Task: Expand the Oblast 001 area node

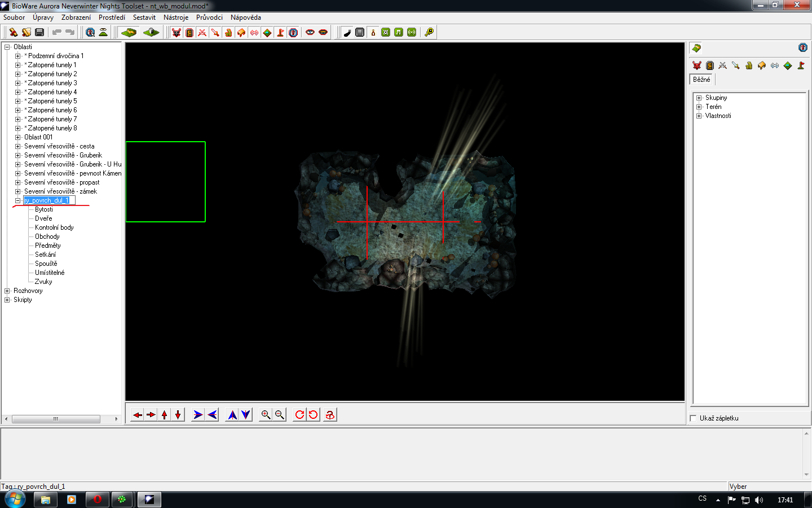Action: click(18, 137)
